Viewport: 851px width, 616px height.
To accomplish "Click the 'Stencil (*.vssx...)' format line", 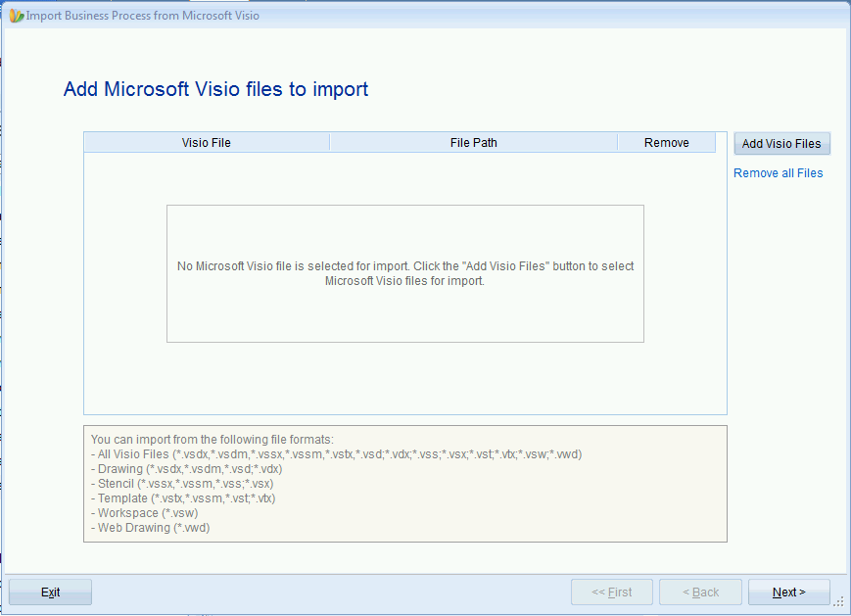I will [182, 484].
